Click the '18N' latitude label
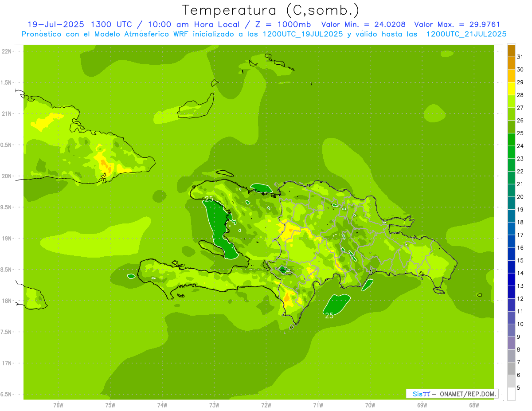 [x=8, y=301]
